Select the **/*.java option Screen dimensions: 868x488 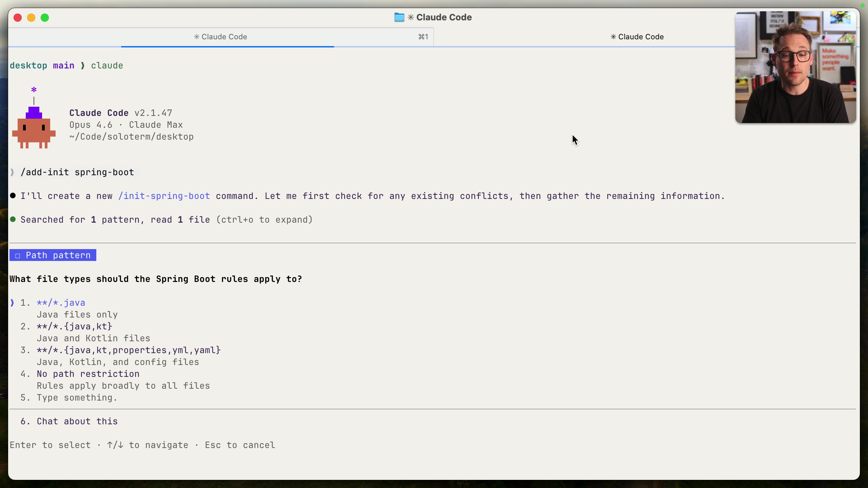click(x=61, y=303)
